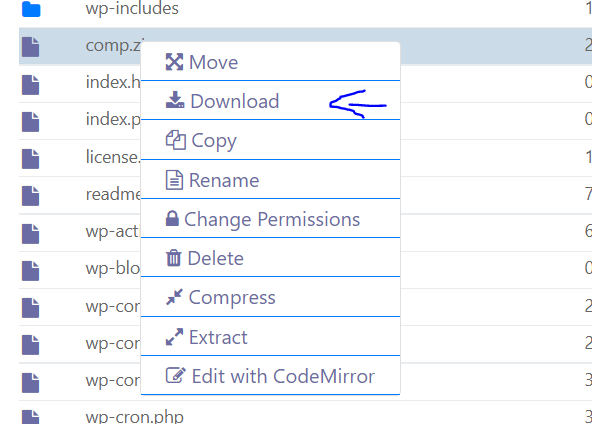Click the pencil icon for Edit with CodeMirror
Screen dimensions: 592x424
[x=176, y=375]
